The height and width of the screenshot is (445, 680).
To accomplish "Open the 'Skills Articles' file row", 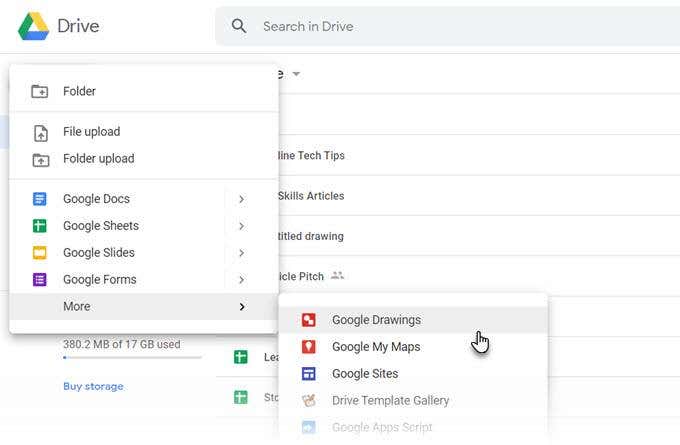I will [x=479, y=196].
